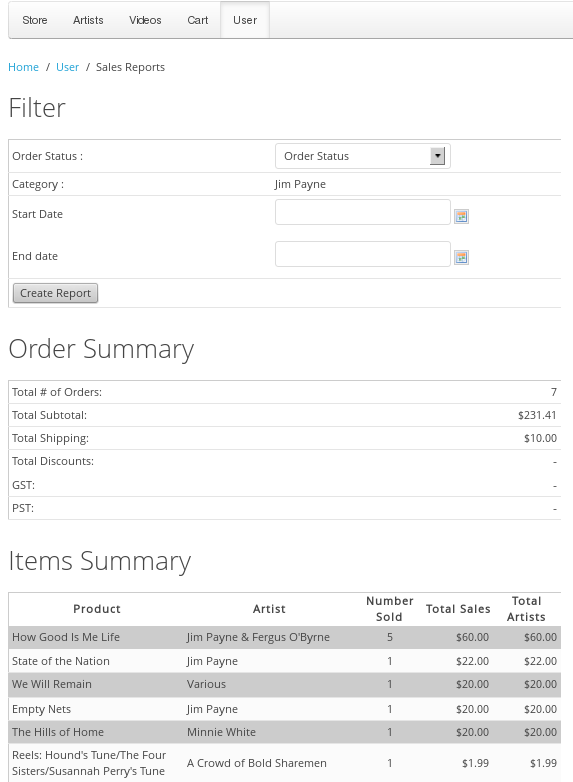Click the Total # of Orders value 7
Image resolution: width=573 pixels, height=782 pixels.
[x=554, y=392]
